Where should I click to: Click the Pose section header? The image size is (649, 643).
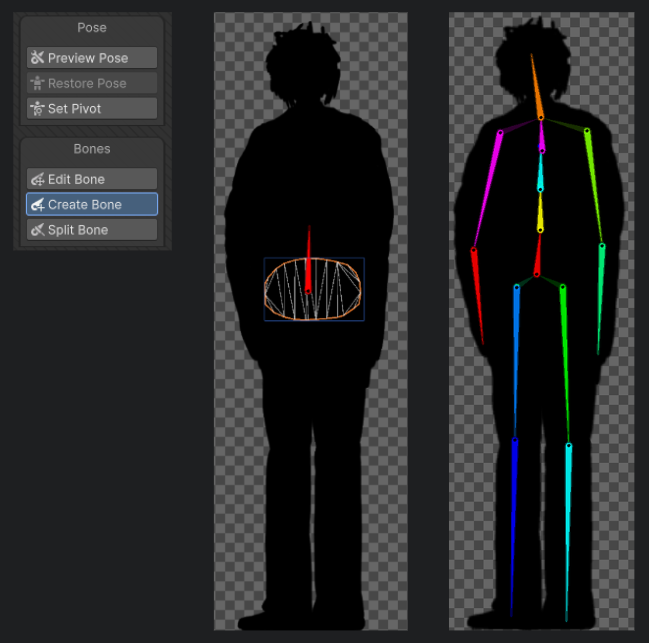(92, 28)
